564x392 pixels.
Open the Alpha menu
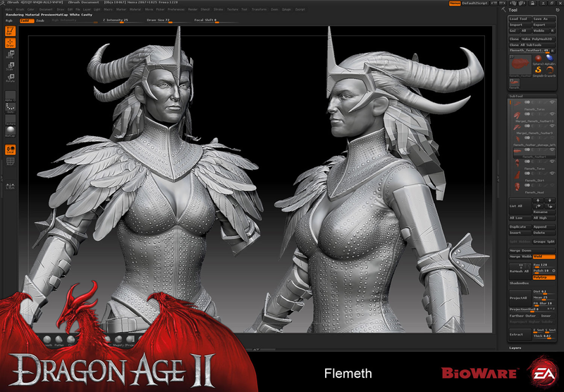coord(8,9)
